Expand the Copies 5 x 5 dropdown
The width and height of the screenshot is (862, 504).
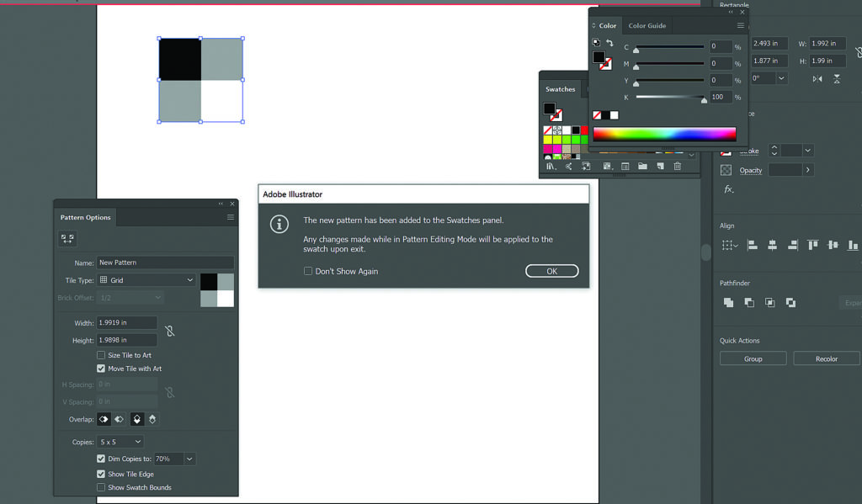coord(120,442)
